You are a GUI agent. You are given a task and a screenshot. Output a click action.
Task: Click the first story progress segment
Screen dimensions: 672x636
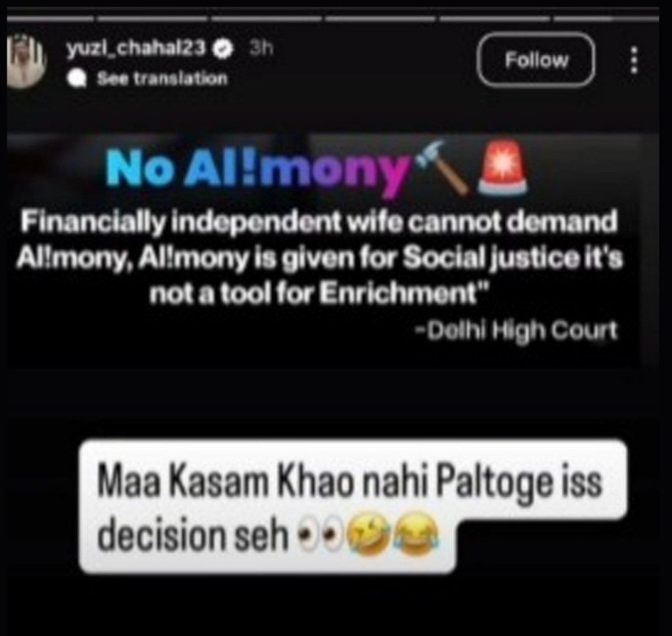[50, 19]
